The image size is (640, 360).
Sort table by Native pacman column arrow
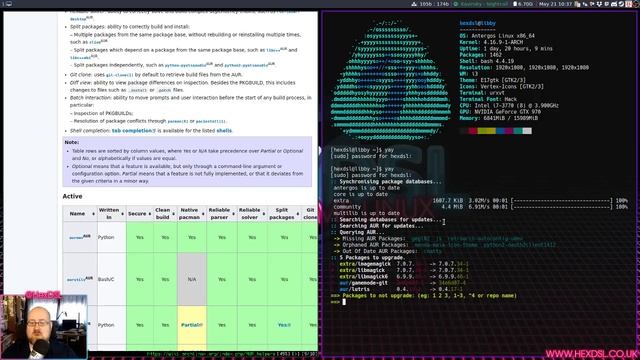(203, 214)
